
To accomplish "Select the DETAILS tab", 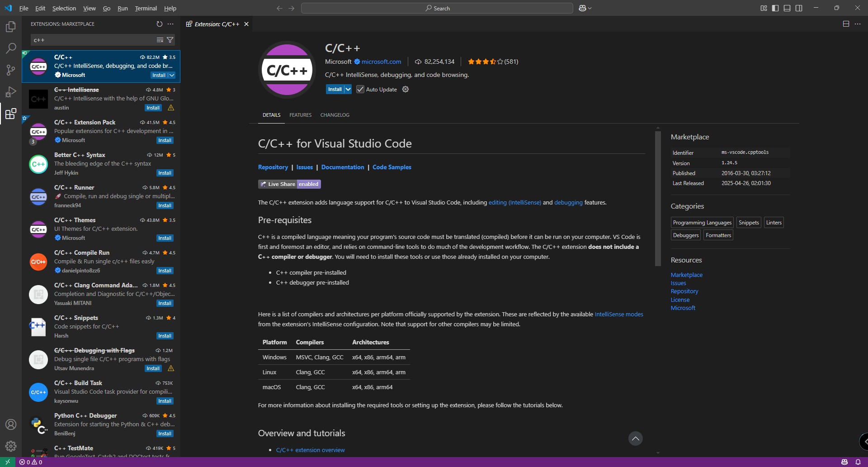I will pyautogui.click(x=272, y=115).
